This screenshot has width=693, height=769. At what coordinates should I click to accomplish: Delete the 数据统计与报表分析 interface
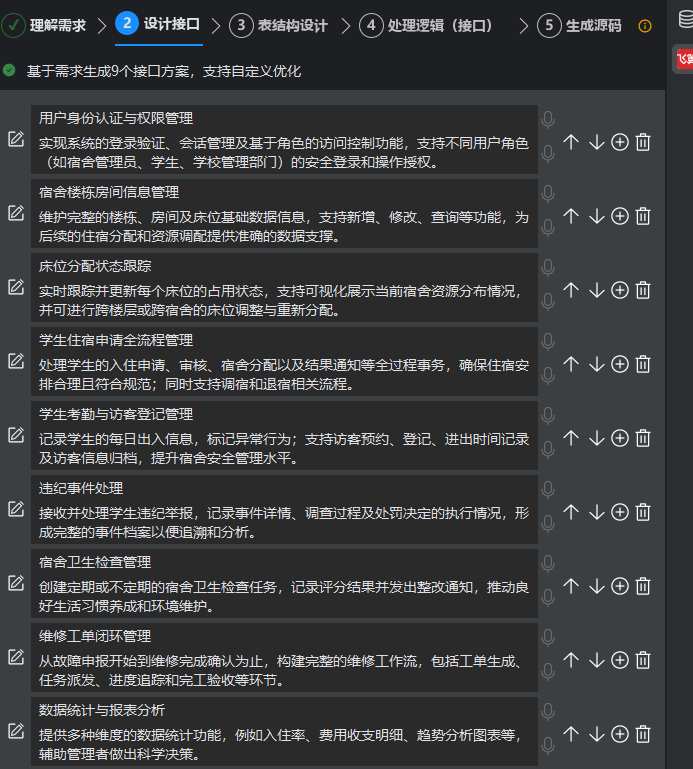tap(643, 735)
